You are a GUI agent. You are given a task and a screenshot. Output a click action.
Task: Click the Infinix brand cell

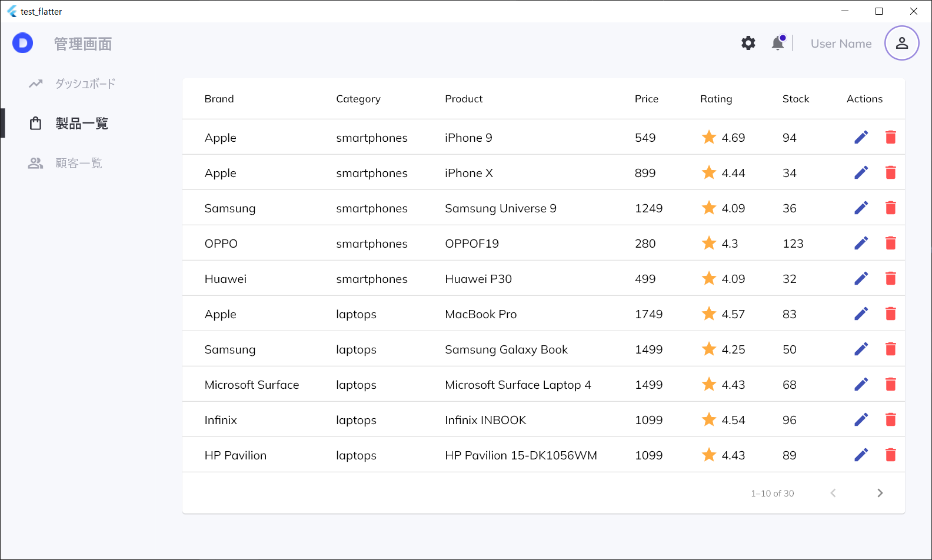tap(221, 420)
